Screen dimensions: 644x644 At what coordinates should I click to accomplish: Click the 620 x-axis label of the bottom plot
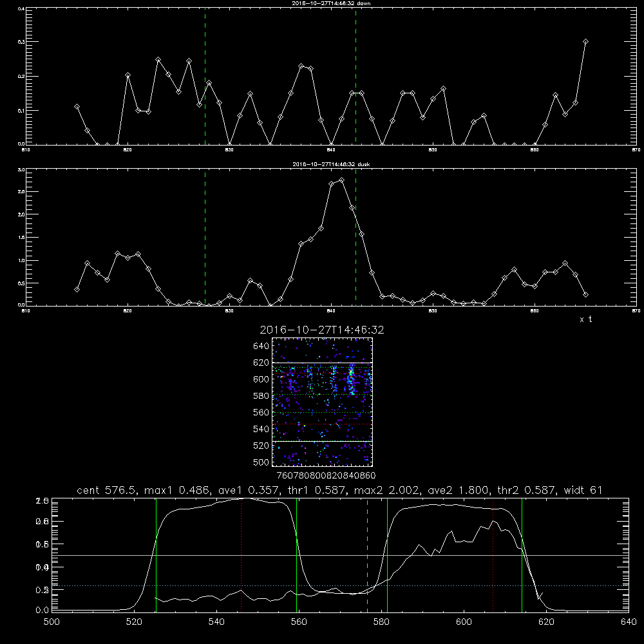pos(546,622)
